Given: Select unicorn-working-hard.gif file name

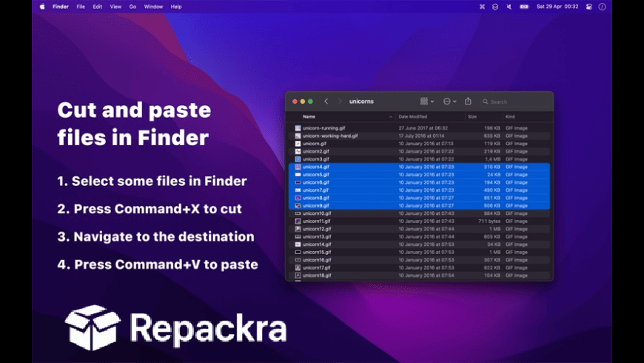Looking at the screenshot, I should click(330, 136).
